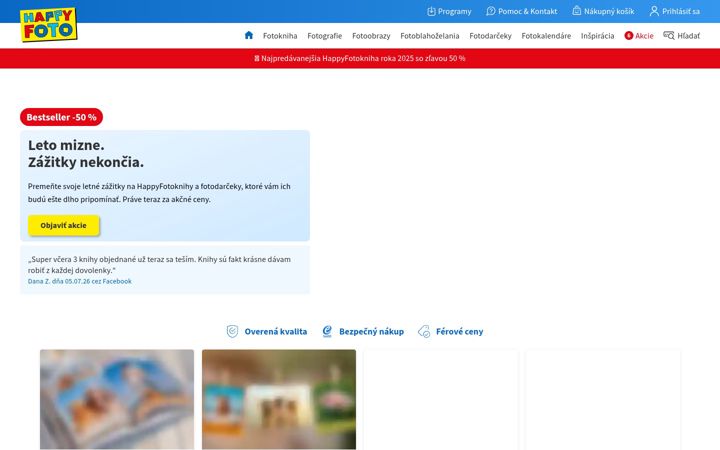720x450 pixels.
Task: Click the shopping basket icon
Action: (x=577, y=11)
